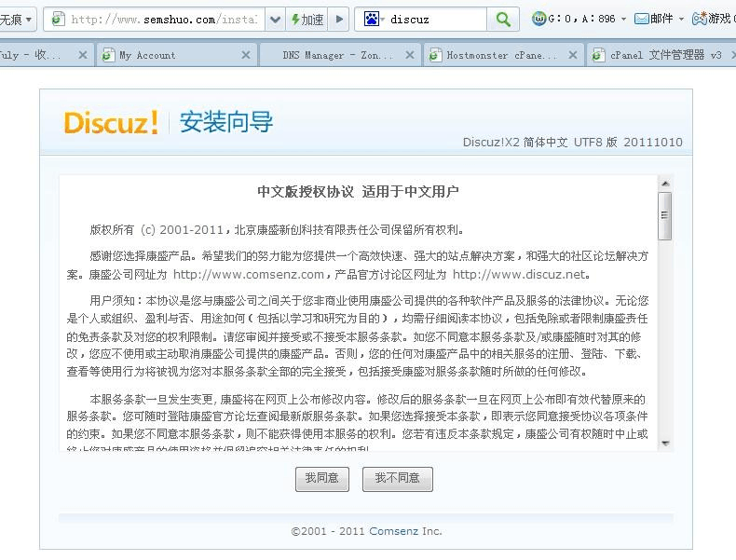
Task: Click the URL address field
Action: click(x=164, y=20)
